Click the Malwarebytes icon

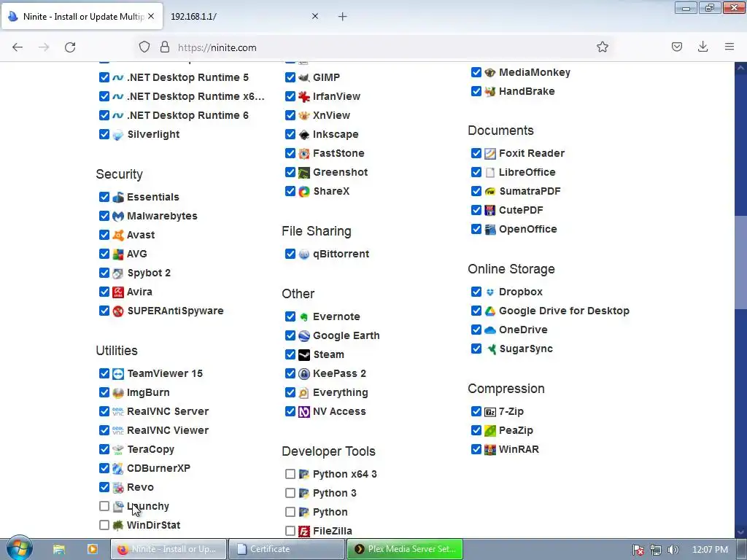click(118, 216)
